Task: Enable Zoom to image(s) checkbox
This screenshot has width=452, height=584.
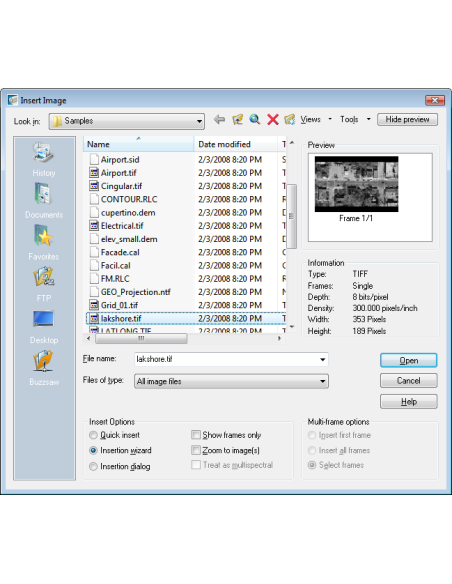Action: 196,450
